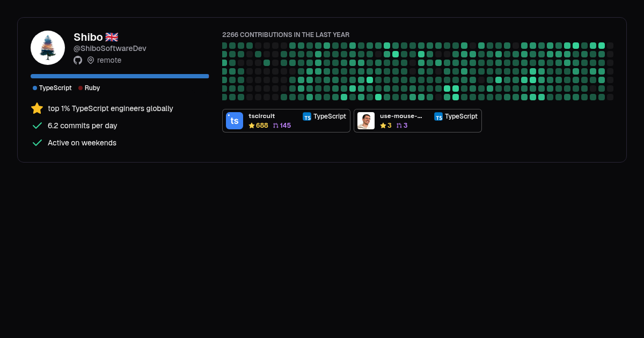Click the checkmark beside 6.2 commits per day

pos(37,126)
